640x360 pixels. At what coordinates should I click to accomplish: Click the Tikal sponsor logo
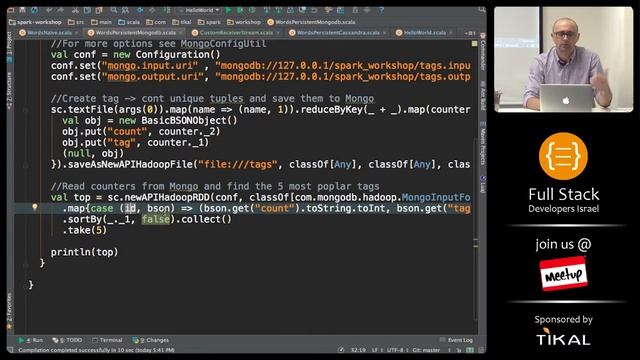point(563,338)
